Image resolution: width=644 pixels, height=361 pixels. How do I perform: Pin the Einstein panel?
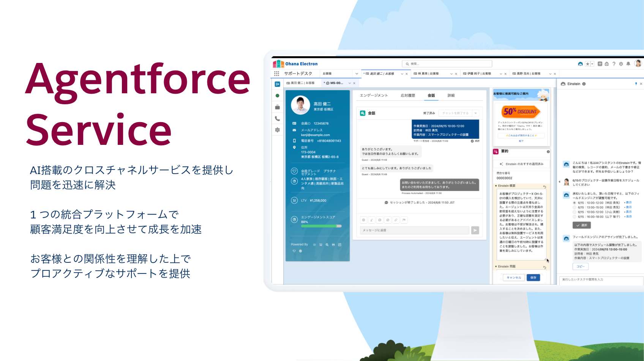(x=636, y=84)
